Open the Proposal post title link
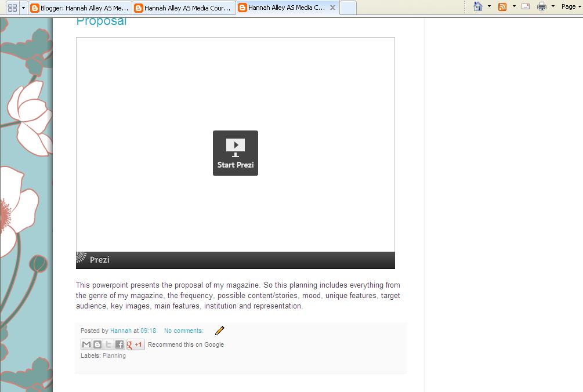The height and width of the screenshot is (392, 583). pyautogui.click(x=101, y=21)
